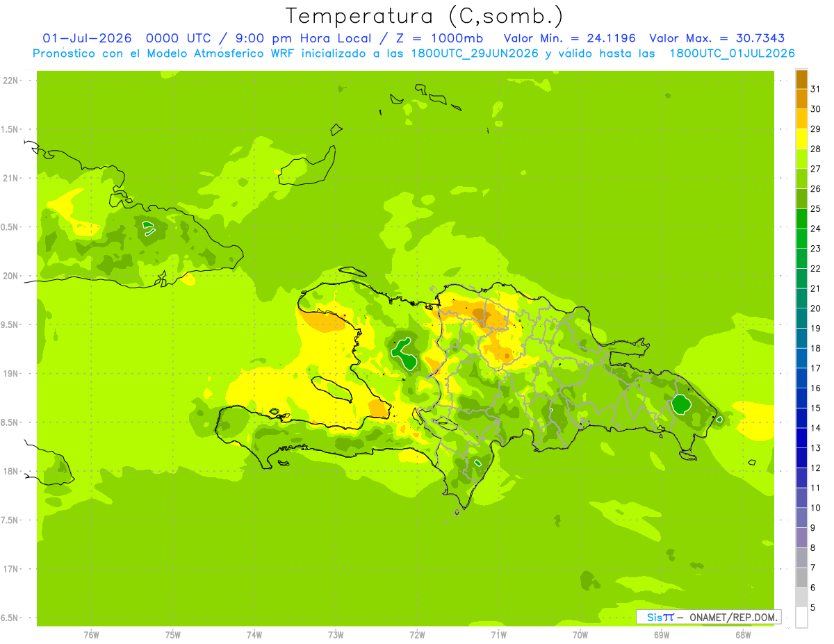Viewport: 834px width, 644px height.
Task: Click the legend value label '5'
Action: (814, 608)
